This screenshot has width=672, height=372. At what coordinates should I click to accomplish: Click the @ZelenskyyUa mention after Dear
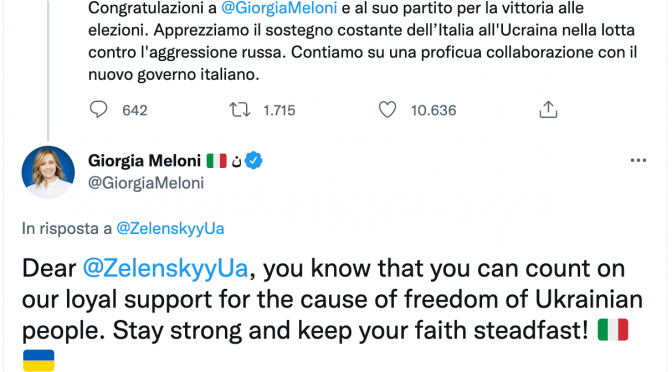165,269
